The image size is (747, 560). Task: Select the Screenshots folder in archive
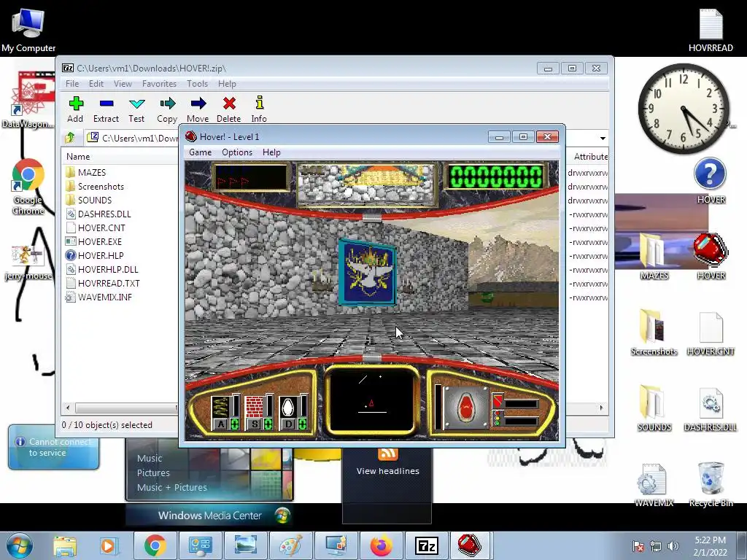95,186
